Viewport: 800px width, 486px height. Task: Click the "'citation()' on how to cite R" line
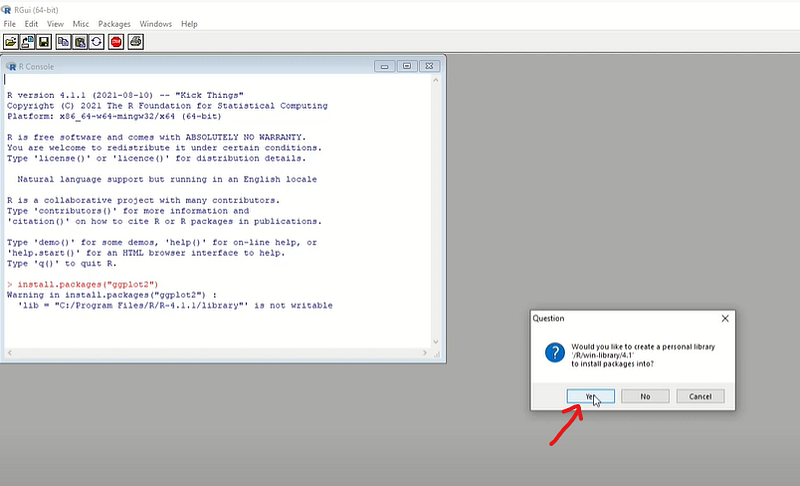click(164, 221)
